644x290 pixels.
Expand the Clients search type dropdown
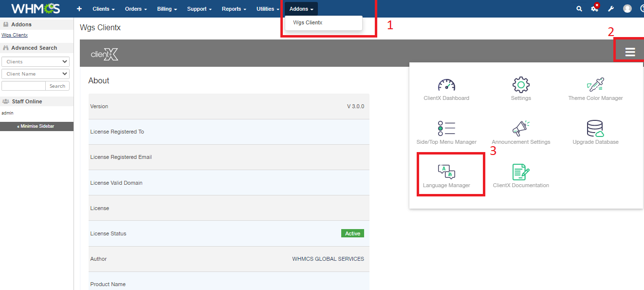(36, 62)
